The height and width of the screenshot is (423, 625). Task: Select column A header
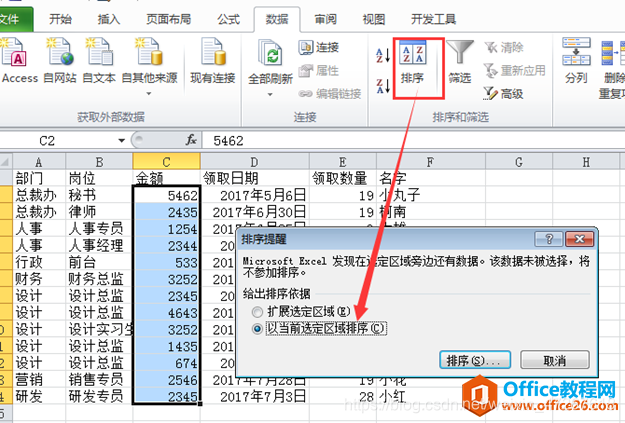pos(39,162)
